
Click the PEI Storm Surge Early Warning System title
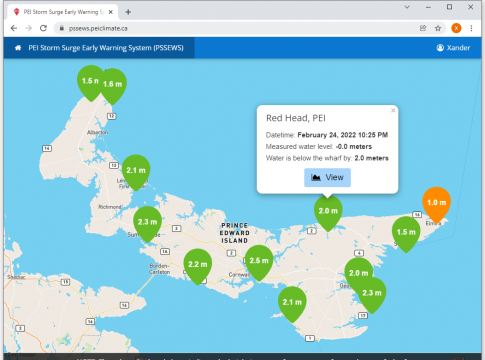pyautogui.click(x=106, y=48)
